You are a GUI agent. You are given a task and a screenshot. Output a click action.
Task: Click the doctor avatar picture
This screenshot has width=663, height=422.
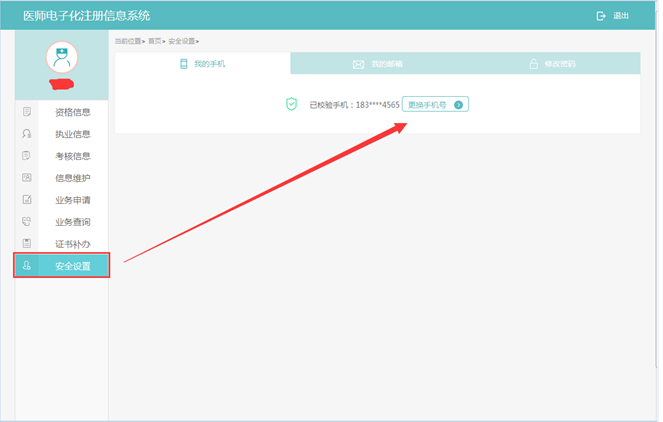pos(63,58)
